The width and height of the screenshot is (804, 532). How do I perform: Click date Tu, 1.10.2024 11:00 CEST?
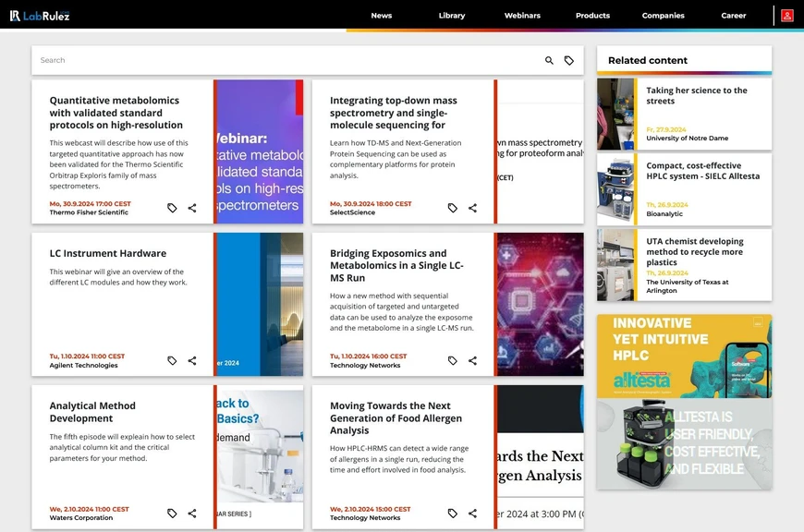(x=87, y=356)
